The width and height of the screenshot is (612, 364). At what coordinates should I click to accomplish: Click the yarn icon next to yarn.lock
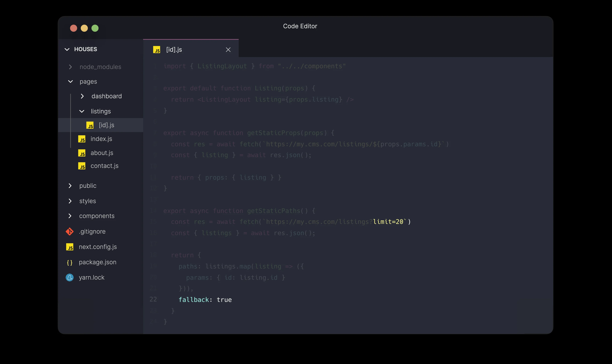69,277
